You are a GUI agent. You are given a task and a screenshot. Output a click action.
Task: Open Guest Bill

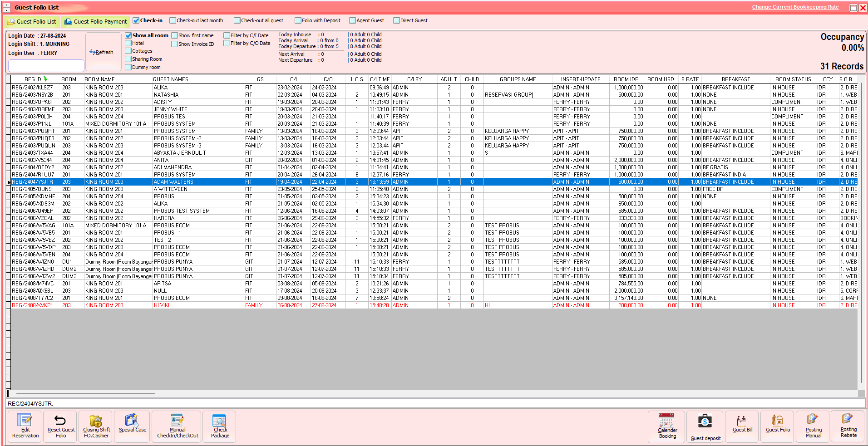[x=742, y=424]
